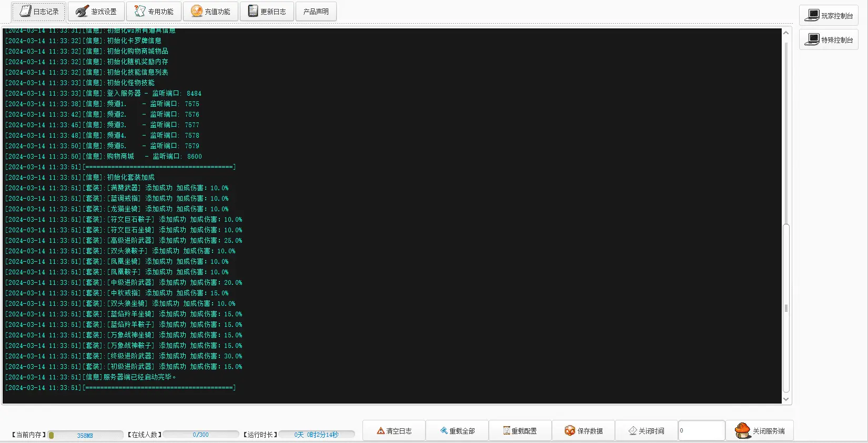
Task: Switch to the 产品声明 tab
Action: (316, 12)
